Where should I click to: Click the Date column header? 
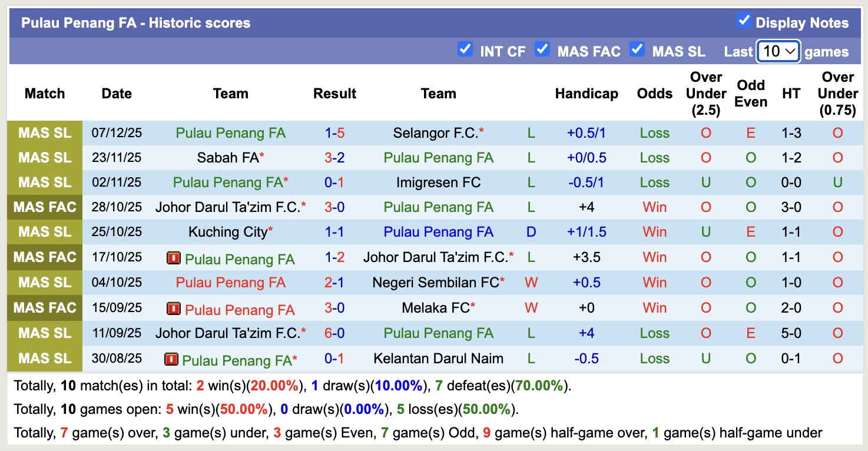click(116, 93)
